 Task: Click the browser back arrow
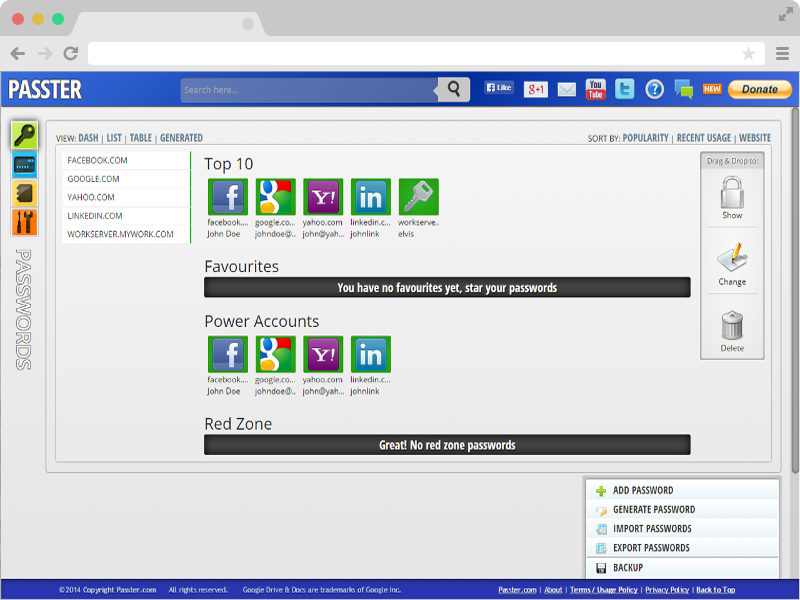click(x=18, y=53)
